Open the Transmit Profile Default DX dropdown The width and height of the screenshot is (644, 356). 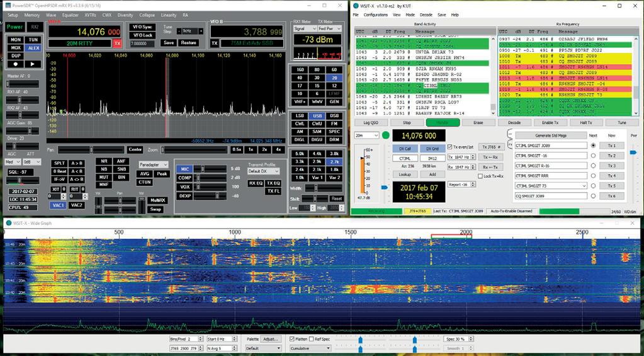(264, 171)
